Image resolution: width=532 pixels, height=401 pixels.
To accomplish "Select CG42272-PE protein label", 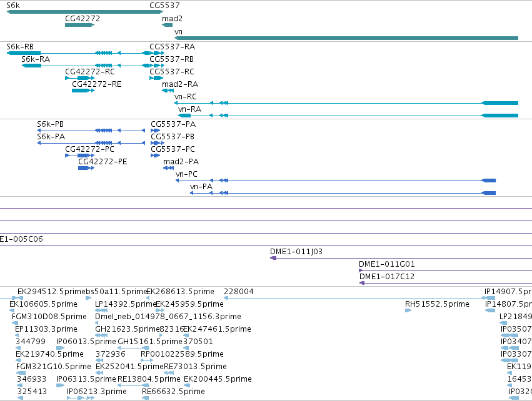I will 103,162.
